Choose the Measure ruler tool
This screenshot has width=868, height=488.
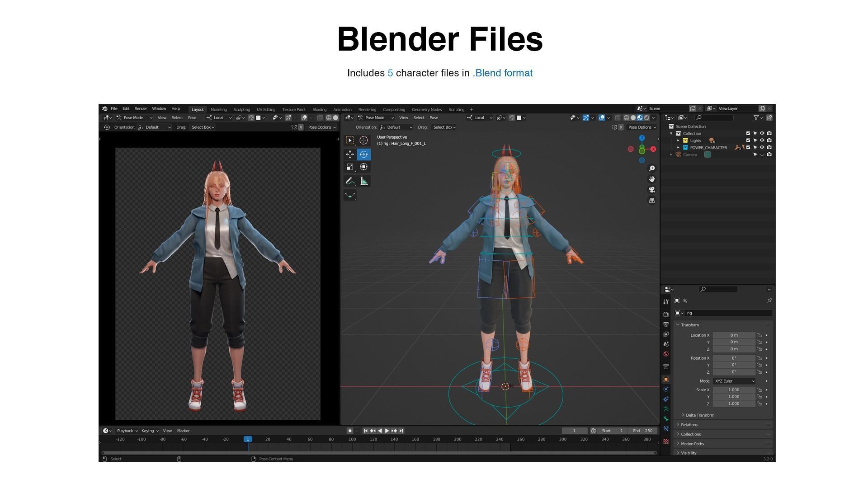[x=364, y=181]
